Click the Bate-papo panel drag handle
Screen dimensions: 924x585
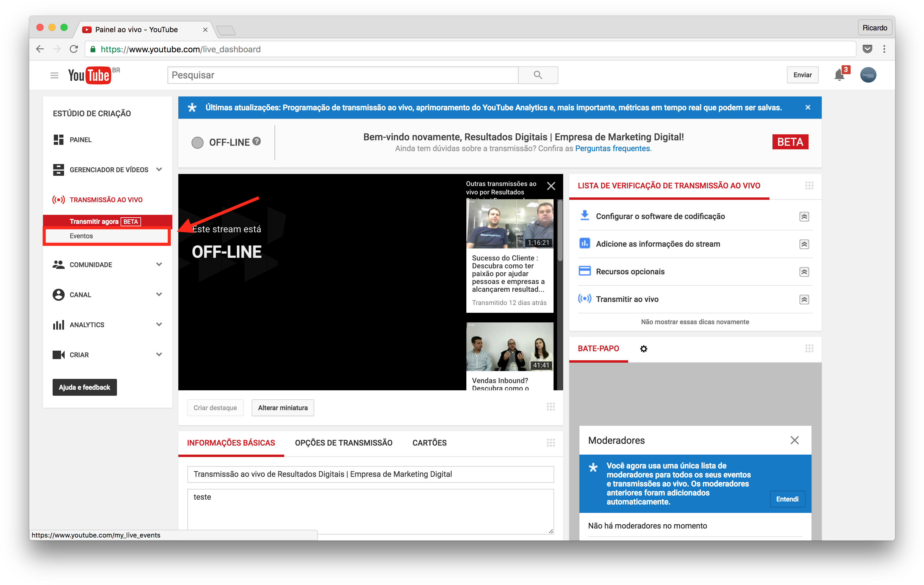point(809,349)
